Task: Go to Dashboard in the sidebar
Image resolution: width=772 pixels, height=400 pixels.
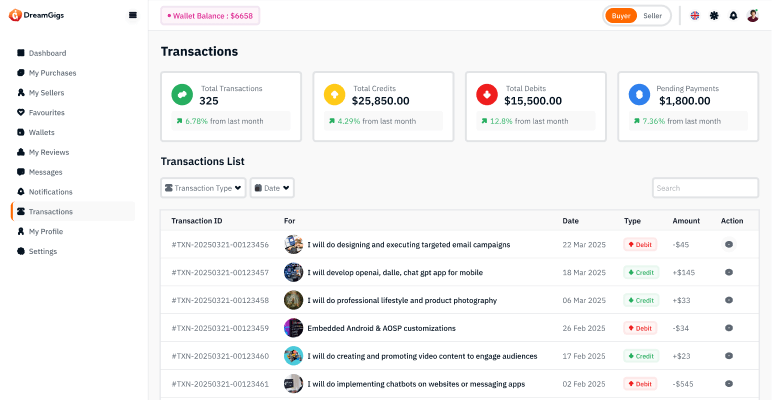Action: 47,53
